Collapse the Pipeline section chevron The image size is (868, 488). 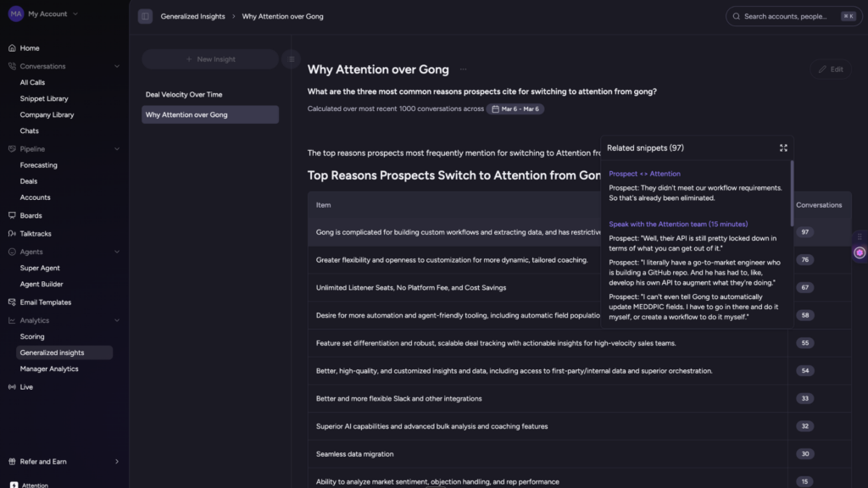pyautogui.click(x=117, y=149)
